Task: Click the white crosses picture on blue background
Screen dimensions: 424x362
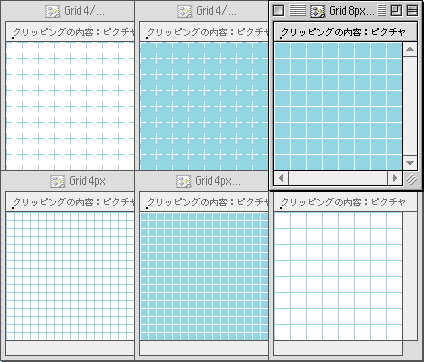Action: point(204,106)
